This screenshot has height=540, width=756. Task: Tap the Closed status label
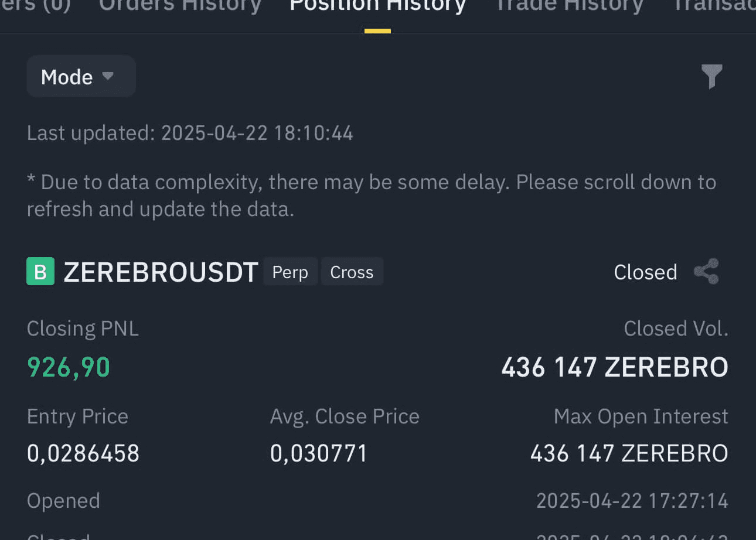[645, 272]
